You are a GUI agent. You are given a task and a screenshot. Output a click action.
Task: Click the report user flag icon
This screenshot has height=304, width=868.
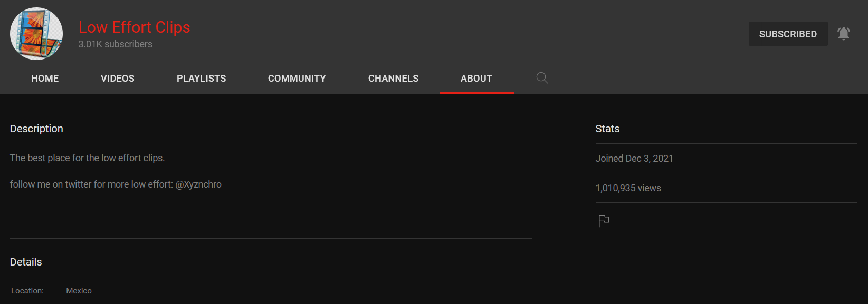(x=604, y=221)
